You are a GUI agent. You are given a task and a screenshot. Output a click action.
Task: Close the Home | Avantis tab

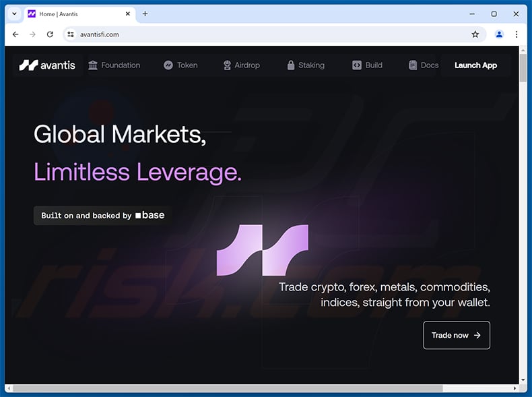point(128,14)
